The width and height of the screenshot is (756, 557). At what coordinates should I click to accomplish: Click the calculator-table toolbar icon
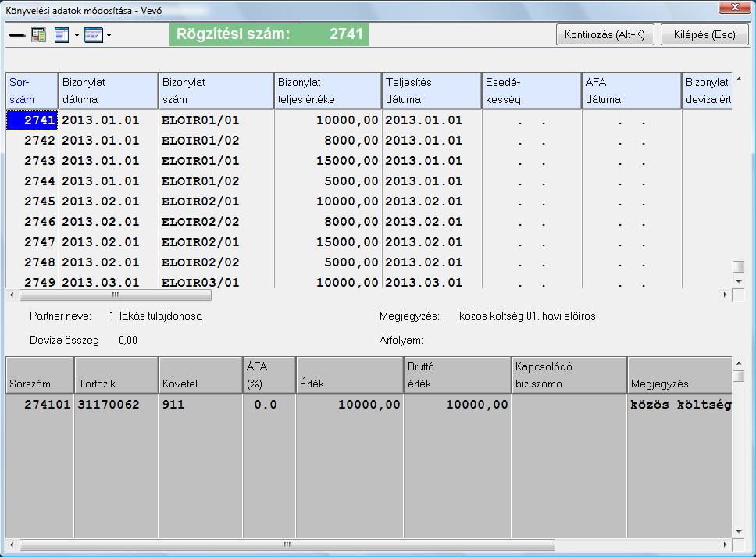coord(38,36)
